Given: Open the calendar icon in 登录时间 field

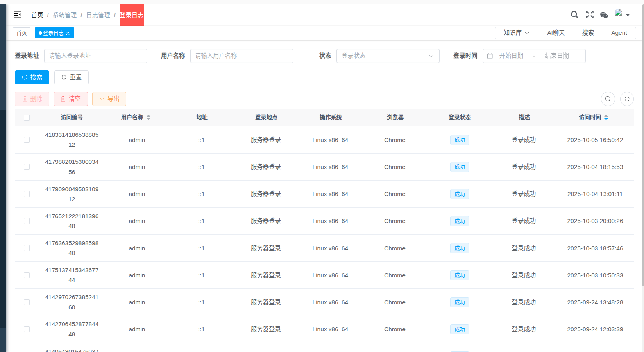Looking at the screenshot, I should tap(490, 56).
